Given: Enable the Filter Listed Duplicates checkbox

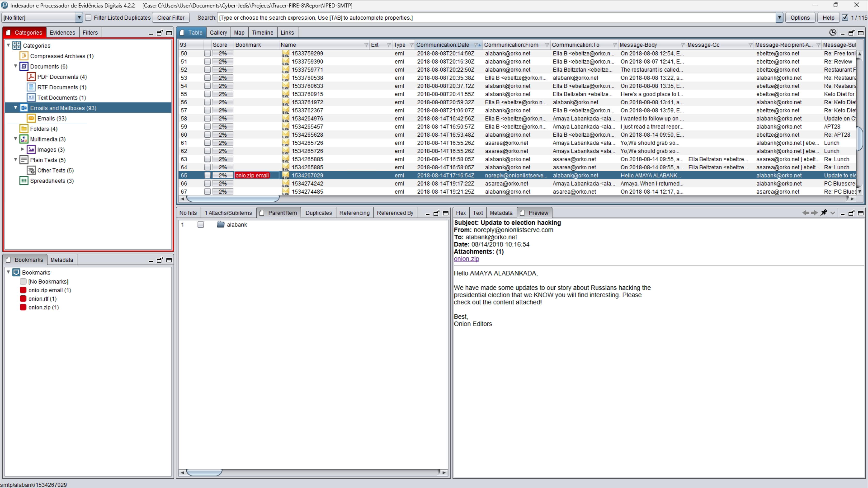Looking at the screenshot, I should pos(88,18).
